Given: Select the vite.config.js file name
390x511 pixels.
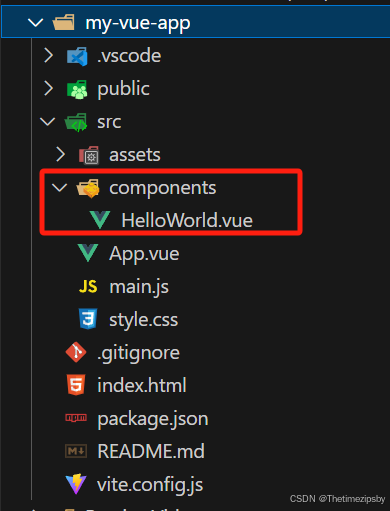Looking at the screenshot, I should [150, 484].
